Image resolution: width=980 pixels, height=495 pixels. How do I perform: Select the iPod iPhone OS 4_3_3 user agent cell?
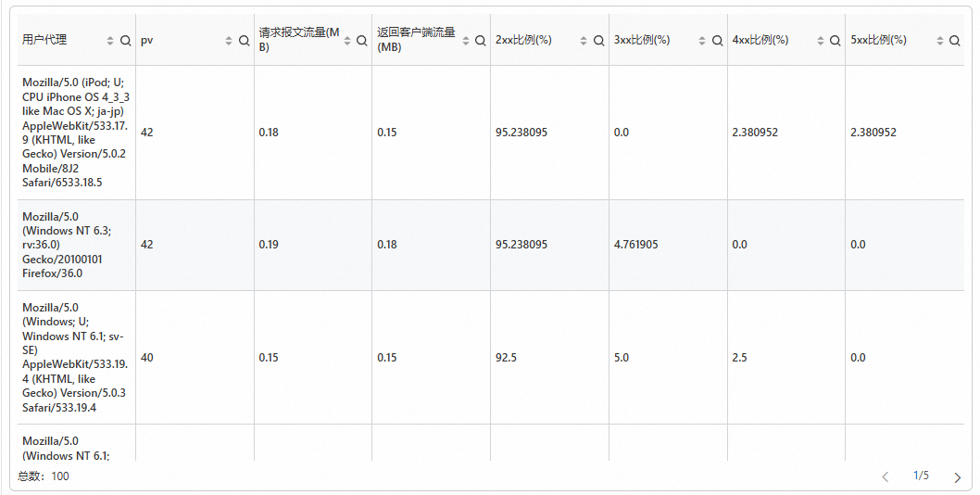point(76,133)
